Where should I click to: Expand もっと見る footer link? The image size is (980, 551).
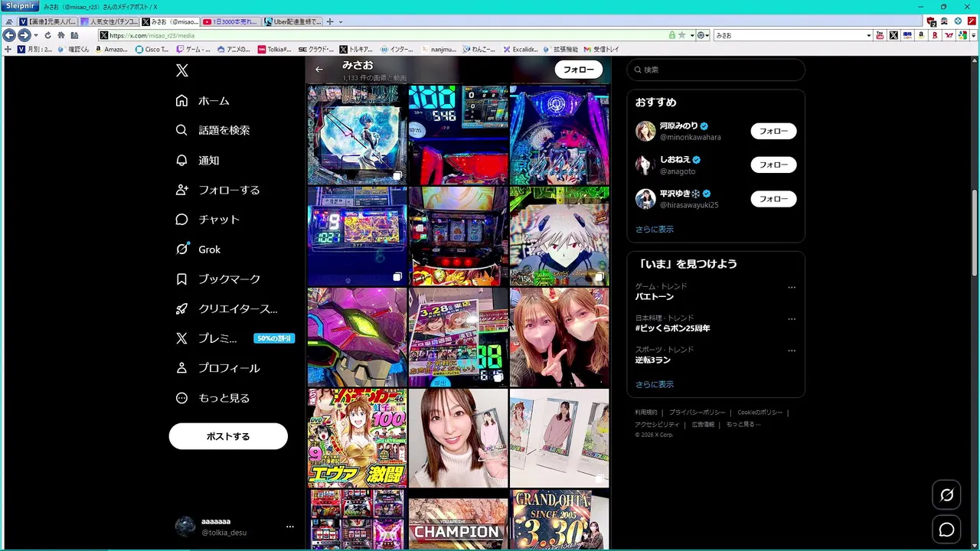click(743, 424)
